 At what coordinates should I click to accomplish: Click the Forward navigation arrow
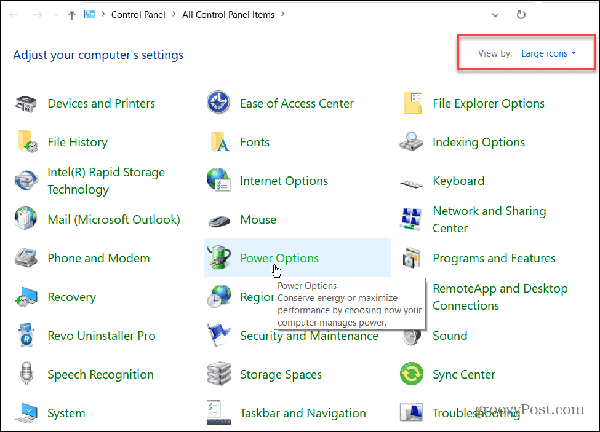pyautogui.click(x=37, y=15)
